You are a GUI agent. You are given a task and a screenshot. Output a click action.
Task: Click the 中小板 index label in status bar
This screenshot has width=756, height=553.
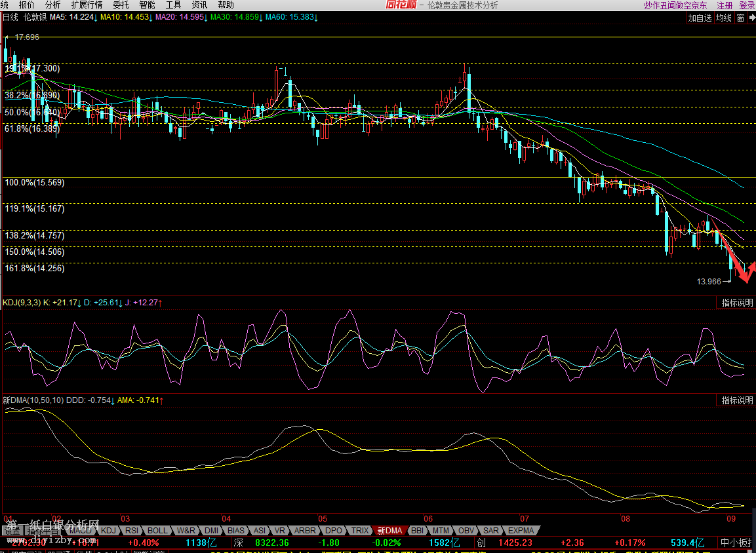pyautogui.click(x=736, y=543)
